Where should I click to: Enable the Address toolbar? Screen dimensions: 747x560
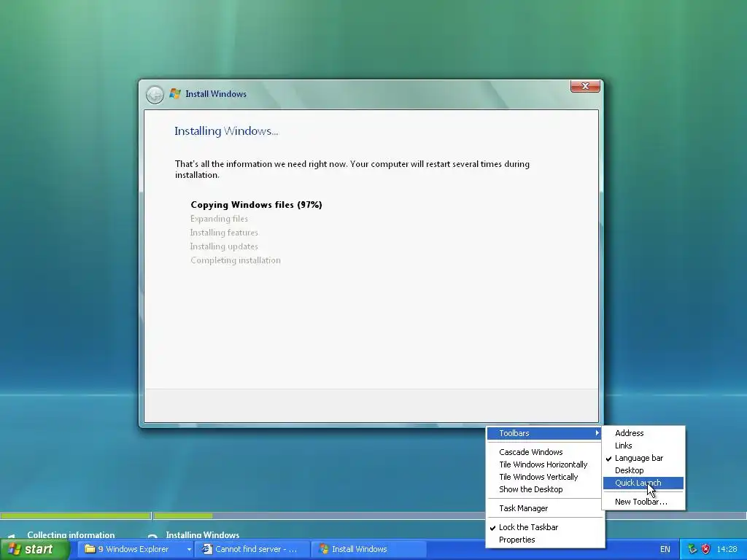[643, 433]
